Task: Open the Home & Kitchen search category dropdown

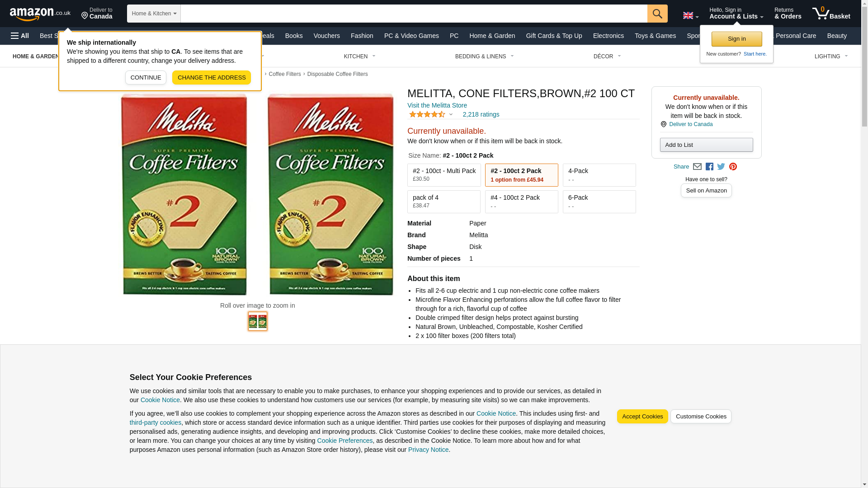Action: coord(154,14)
